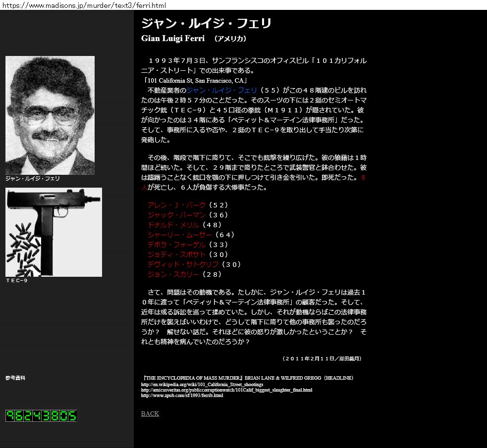
Task: Click the Gian Luigi Ferri portrait photo
Action: pyautogui.click(x=50, y=115)
